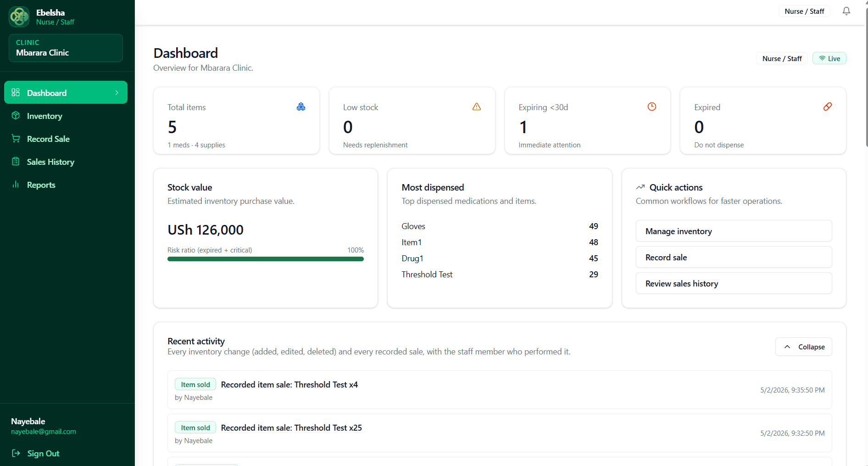Click Item sold tag on Threshold Test x4
This screenshot has height=466, width=868.
[x=195, y=384]
